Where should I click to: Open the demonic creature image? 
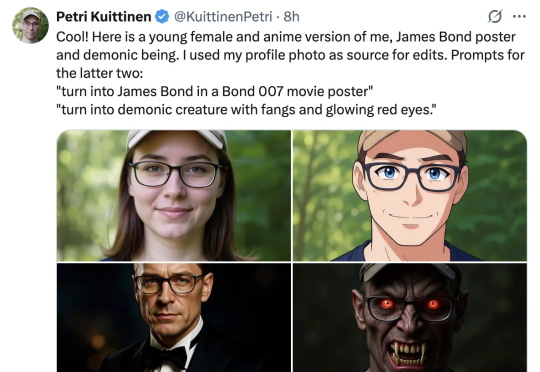click(x=410, y=318)
